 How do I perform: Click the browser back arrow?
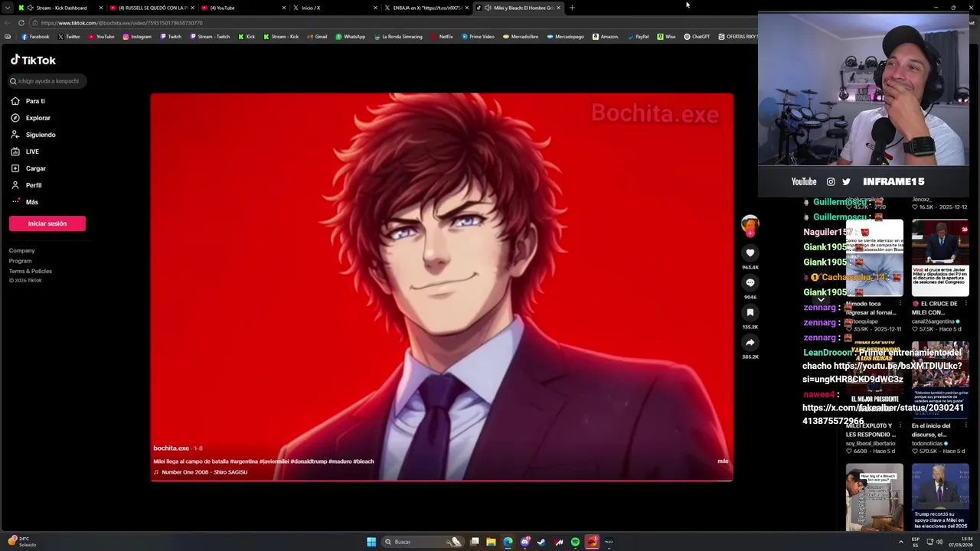tap(8, 23)
